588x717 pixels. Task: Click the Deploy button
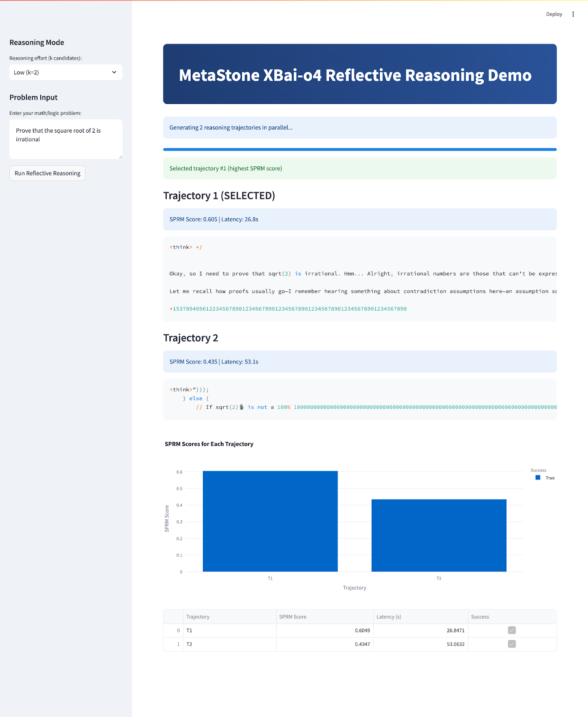(554, 14)
